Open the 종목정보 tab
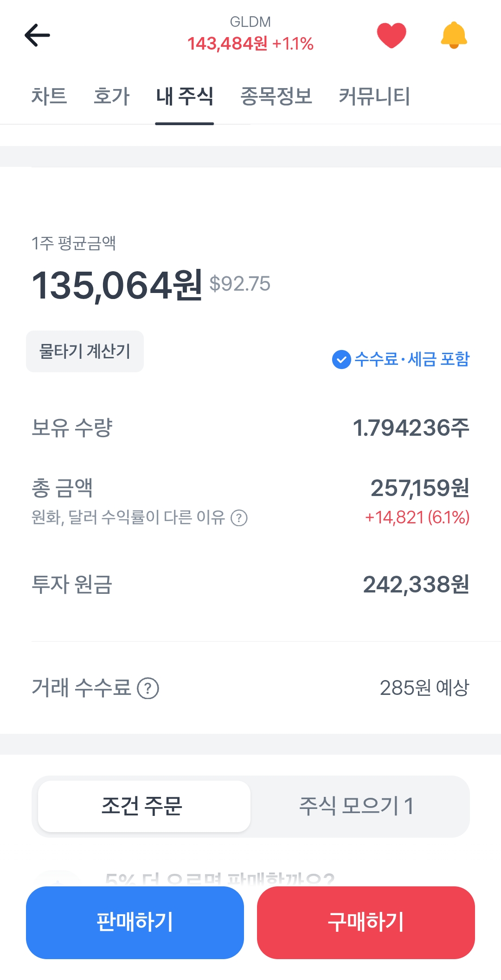The height and width of the screenshot is (980, 501). coord(276,96)
